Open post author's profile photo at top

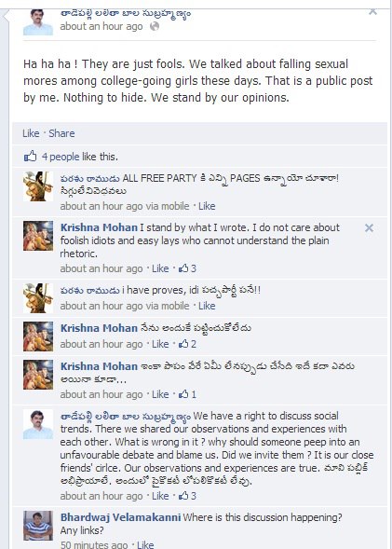[x=38, y=22]
